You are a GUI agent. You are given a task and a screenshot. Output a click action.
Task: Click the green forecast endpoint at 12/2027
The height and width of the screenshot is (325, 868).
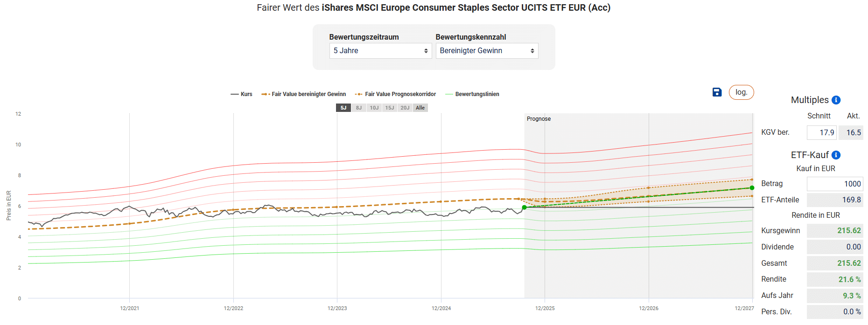(x=752, y=188)
